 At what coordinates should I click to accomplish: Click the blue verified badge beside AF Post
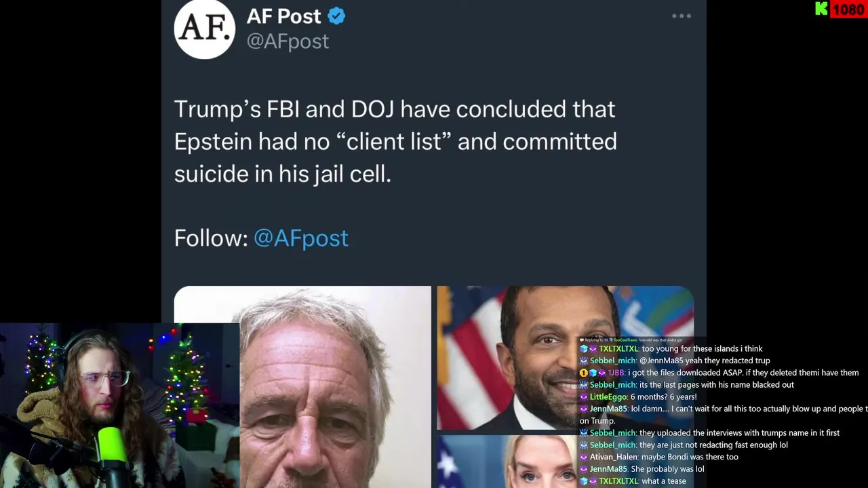pyautogui.click(x=336, y=16)
